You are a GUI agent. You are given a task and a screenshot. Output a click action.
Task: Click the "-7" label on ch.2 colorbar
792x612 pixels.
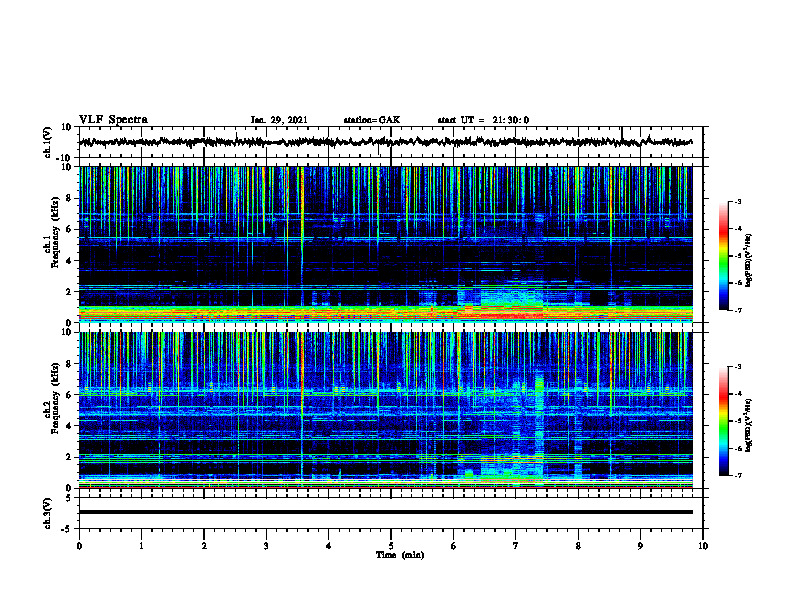click(737, 475)
